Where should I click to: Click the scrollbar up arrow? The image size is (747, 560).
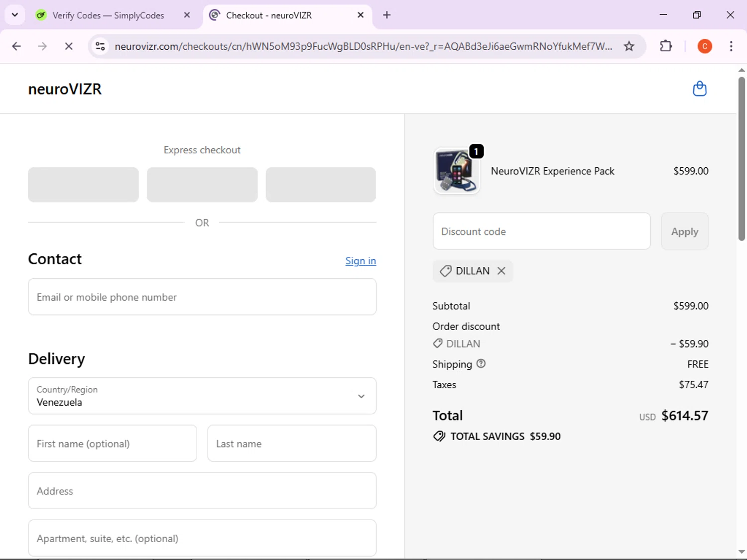(x=742, y=70)
